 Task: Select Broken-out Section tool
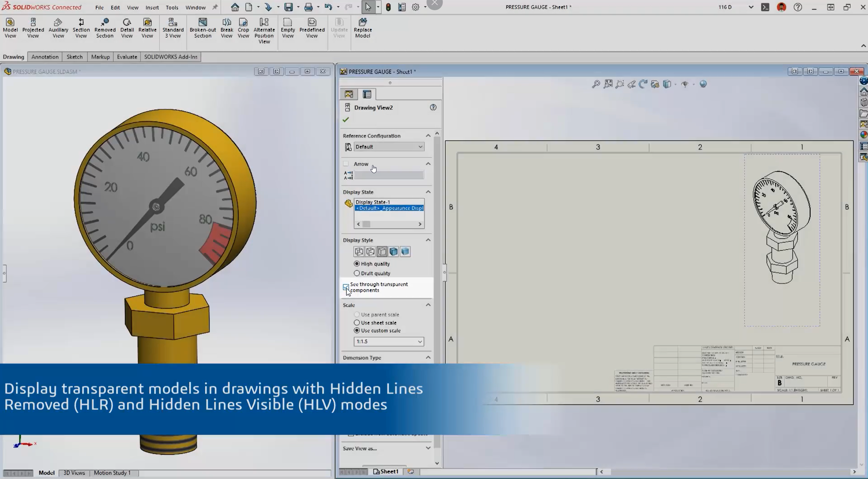(x=203, y=28)
